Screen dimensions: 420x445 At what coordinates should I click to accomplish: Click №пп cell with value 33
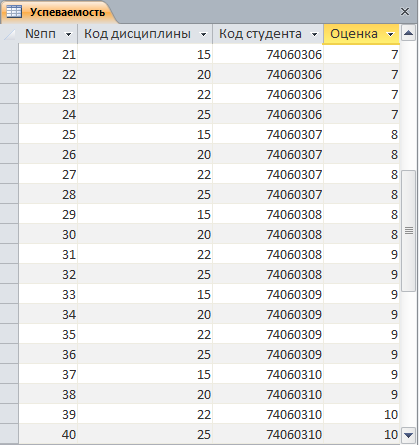coord(48,294)
